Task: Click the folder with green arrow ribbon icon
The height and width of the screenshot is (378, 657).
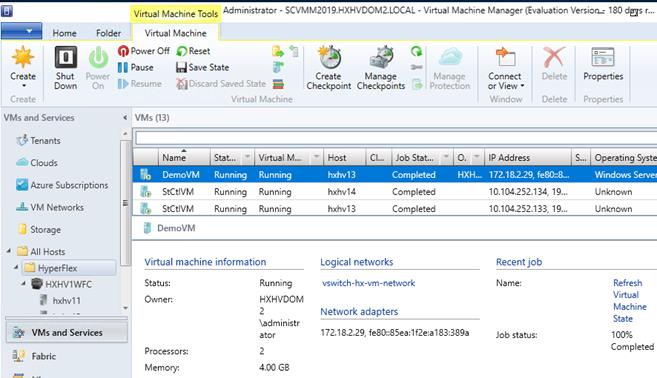Action: point(277,52)
